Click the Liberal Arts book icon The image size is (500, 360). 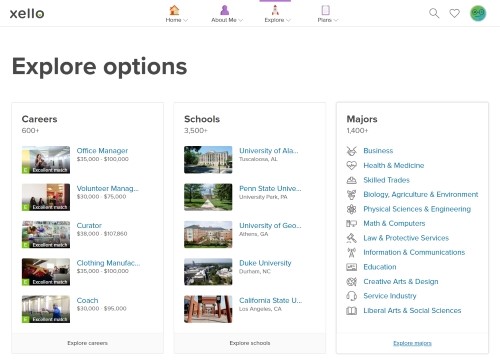tap(351, 311)
